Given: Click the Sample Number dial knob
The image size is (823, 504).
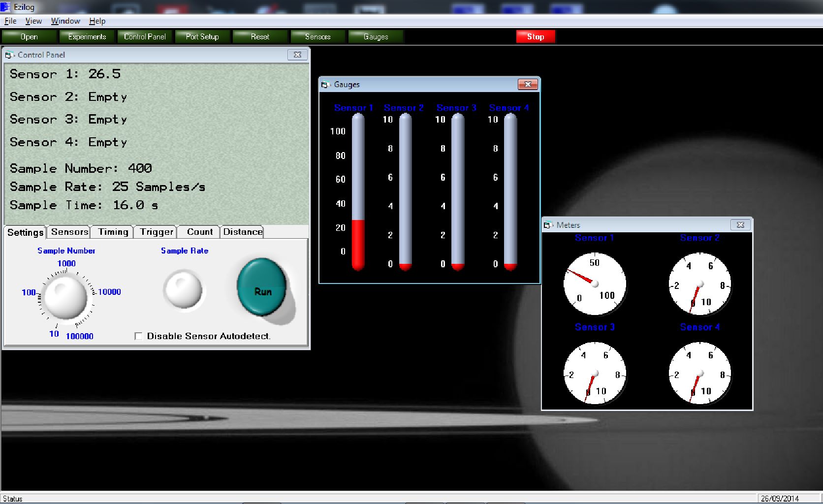Looking at the screenshot, I should (65, 297).
